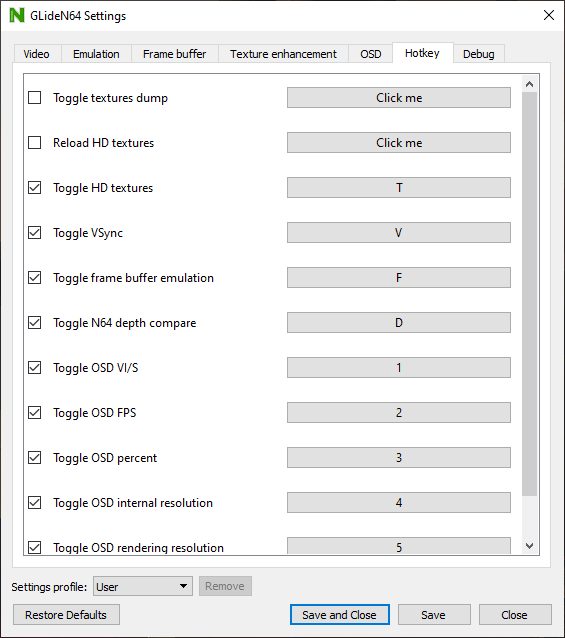Click the GLideN64 logo icon in title bar

pyautogui.click(x=17, y=15)
